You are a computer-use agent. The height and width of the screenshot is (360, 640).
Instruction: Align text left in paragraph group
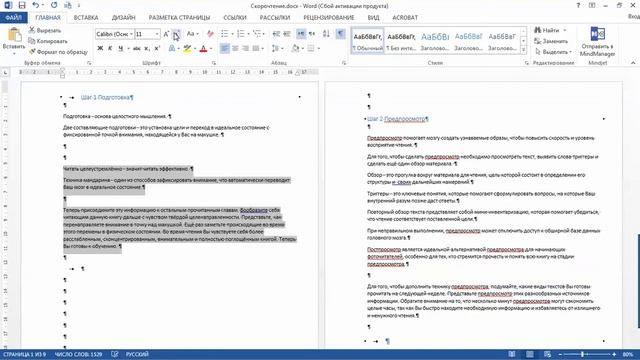click(224, 49)
